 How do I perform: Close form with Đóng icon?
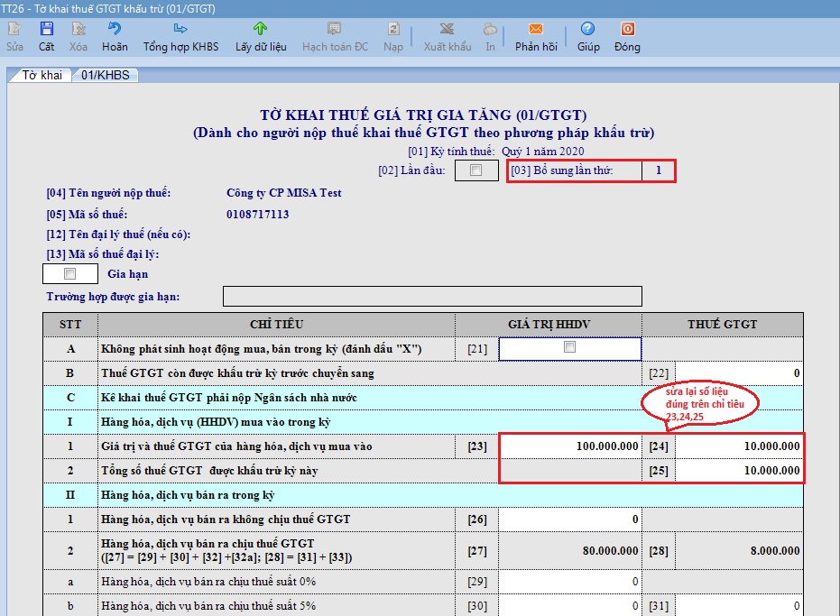pos(627,29)
